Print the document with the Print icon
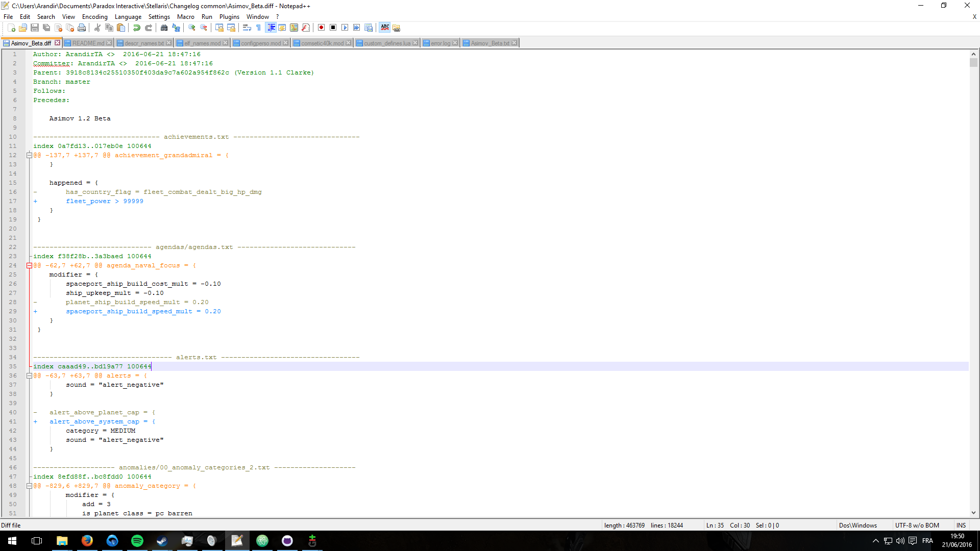 pyautogui.click(x=82, y=28)
